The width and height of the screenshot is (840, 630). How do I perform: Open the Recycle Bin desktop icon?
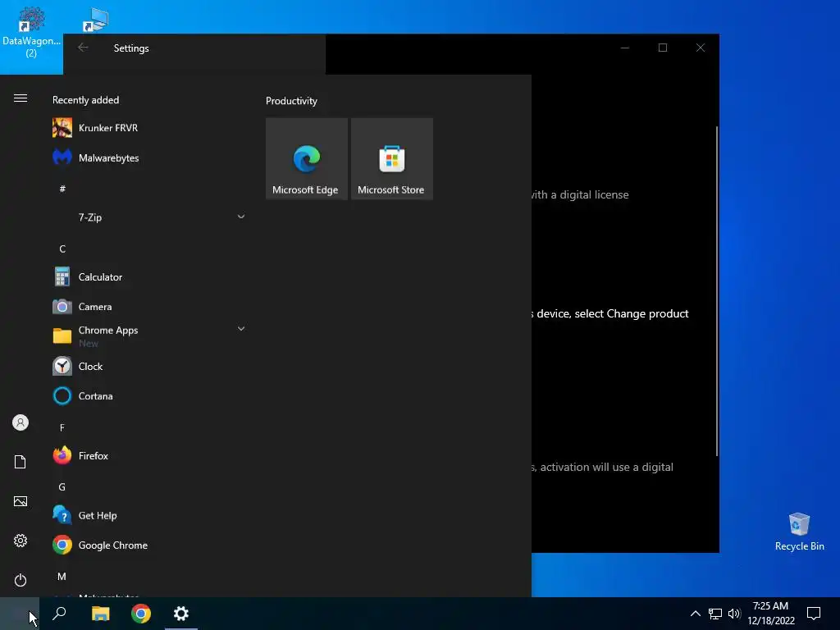pyautogui.click(x=799, y=532)
